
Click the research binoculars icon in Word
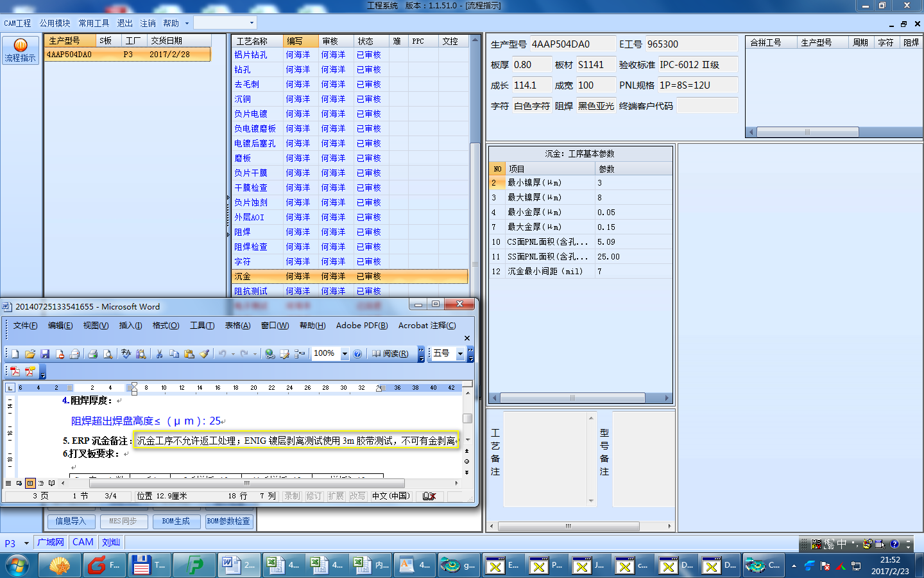(x=141, y=354)
